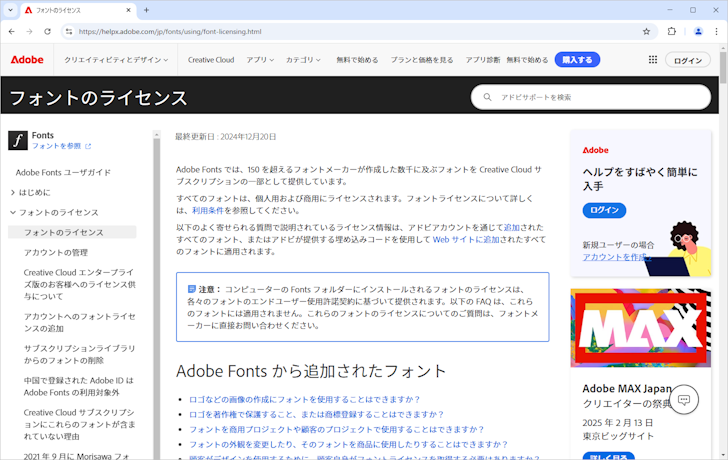Click the blue 購入する button
This screenshot has width=728, height=460.
coord(577,59)
